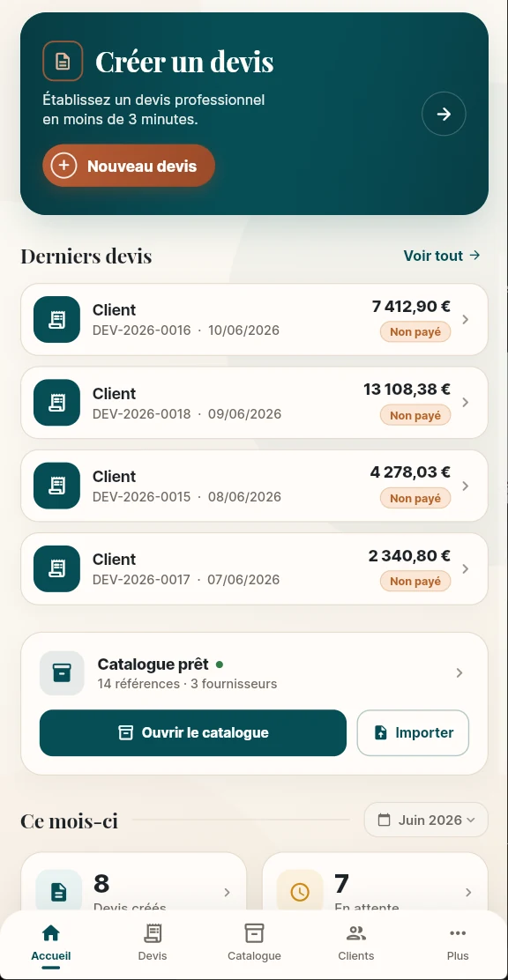Open the Juin 2026 month dropdown
This screenshot has width=508, height=980.
pos(426,820)
